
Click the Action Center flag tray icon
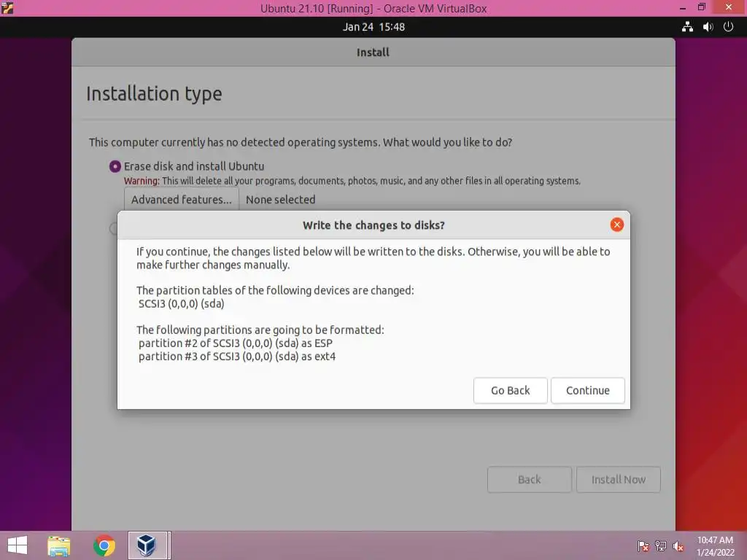(x=643, y=546)
